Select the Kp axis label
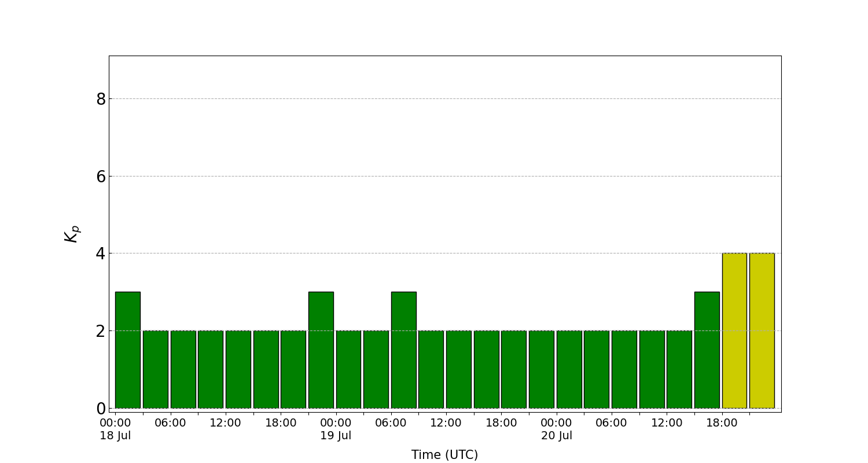 coord(69,234)
